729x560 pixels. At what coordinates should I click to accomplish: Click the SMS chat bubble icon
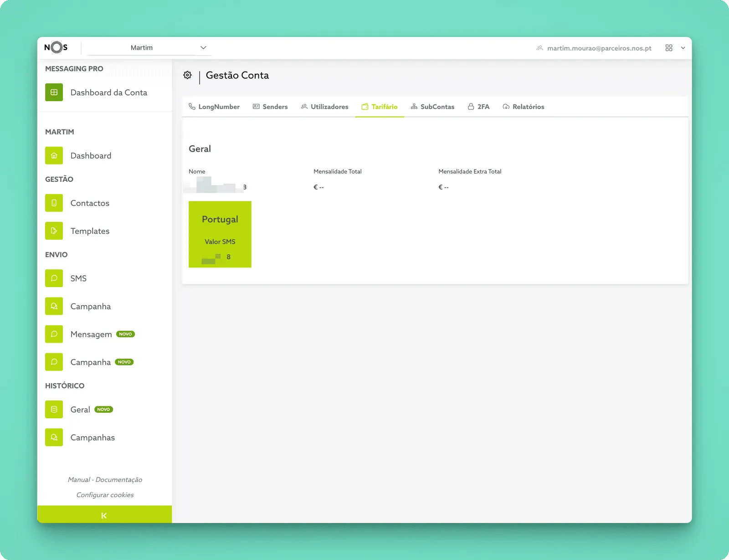[x=54, y=278]
